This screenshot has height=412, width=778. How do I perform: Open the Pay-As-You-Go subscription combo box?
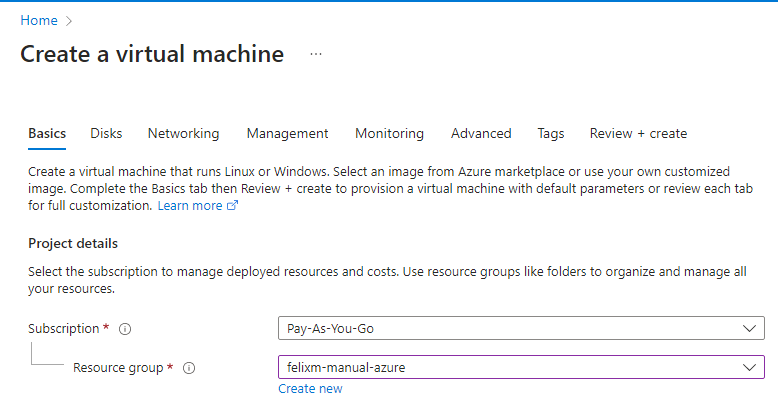[521, 328]
